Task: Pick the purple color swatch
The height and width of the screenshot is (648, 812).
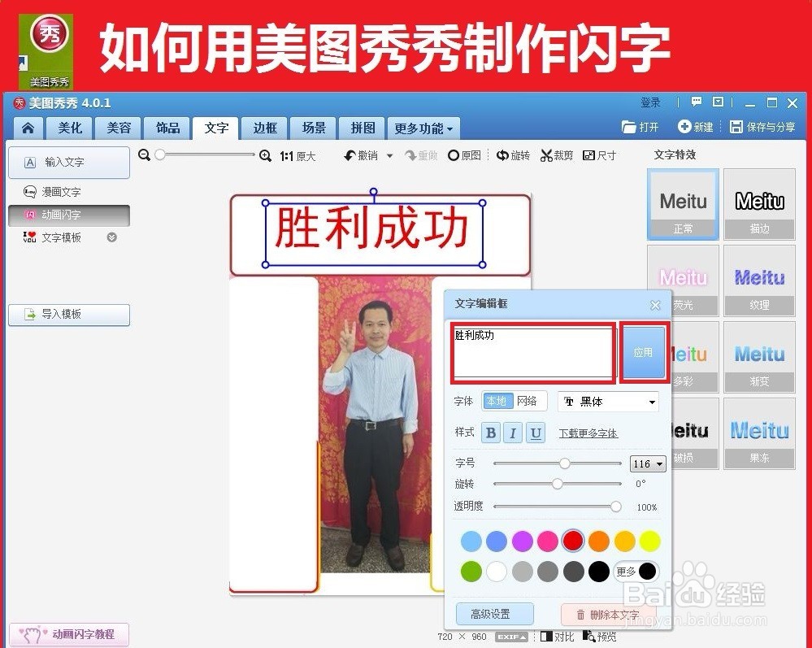Action: [522, 541]
